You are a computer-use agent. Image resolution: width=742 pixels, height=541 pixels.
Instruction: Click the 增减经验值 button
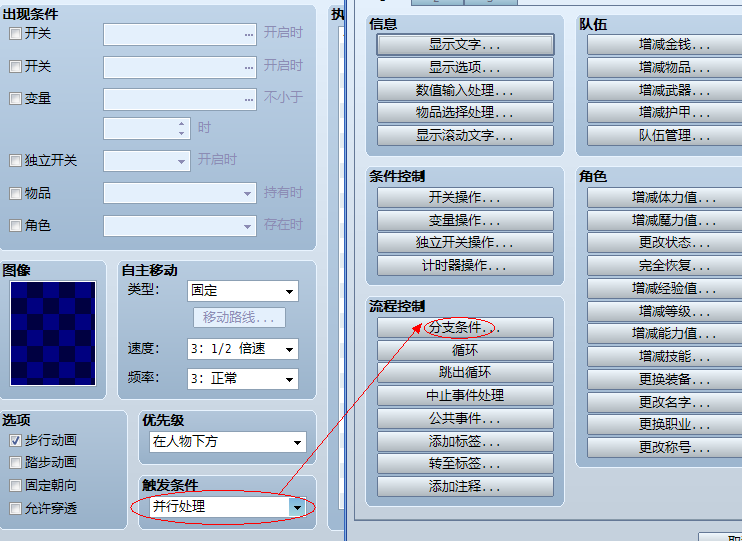coord(664,288)
